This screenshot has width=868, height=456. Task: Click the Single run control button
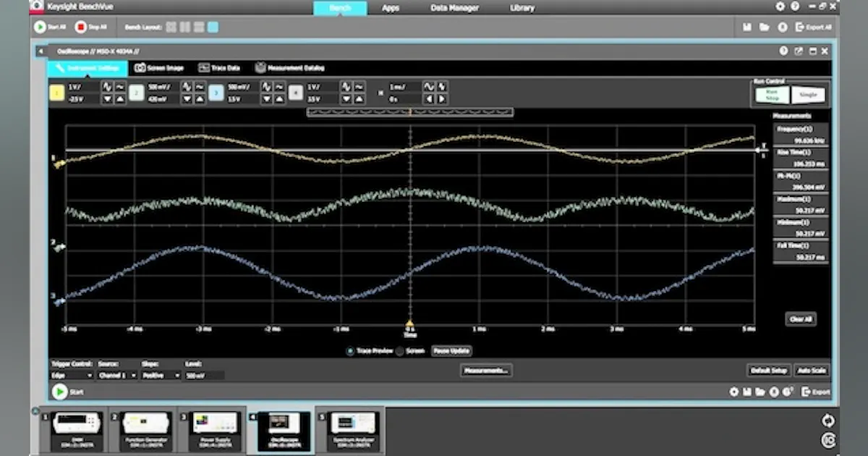tap(808, 94)
